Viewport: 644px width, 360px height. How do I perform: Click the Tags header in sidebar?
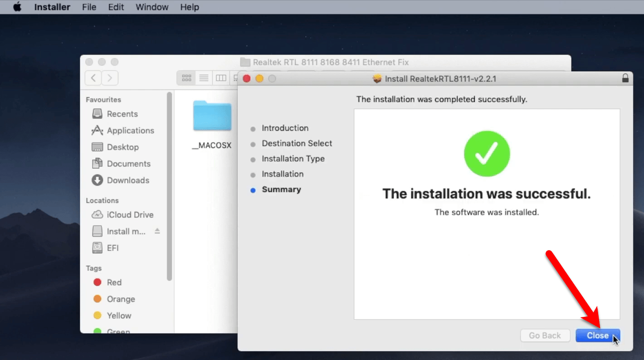click(93, 268)
